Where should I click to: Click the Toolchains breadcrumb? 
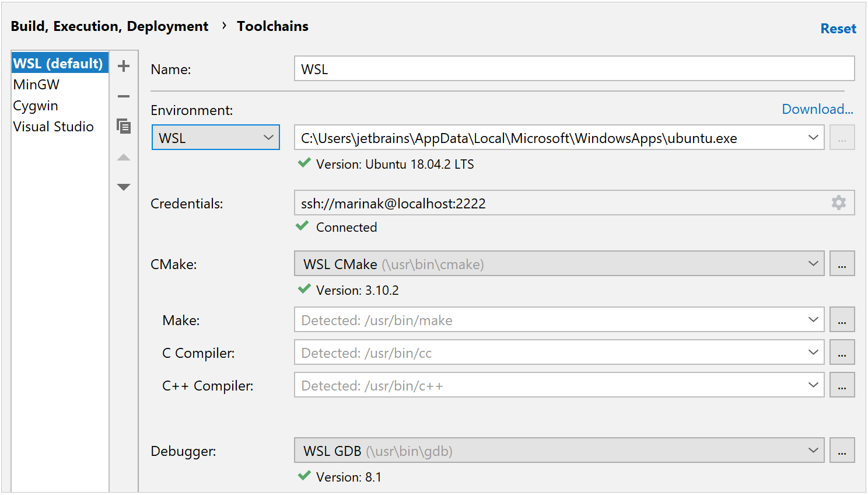(272, 26)
